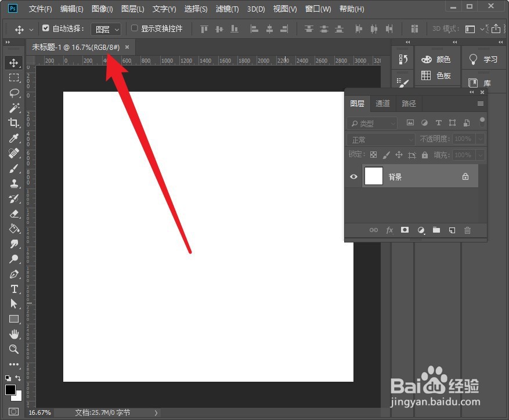
Task: Select the Magic Wand tool
Action: pos(13,107)
